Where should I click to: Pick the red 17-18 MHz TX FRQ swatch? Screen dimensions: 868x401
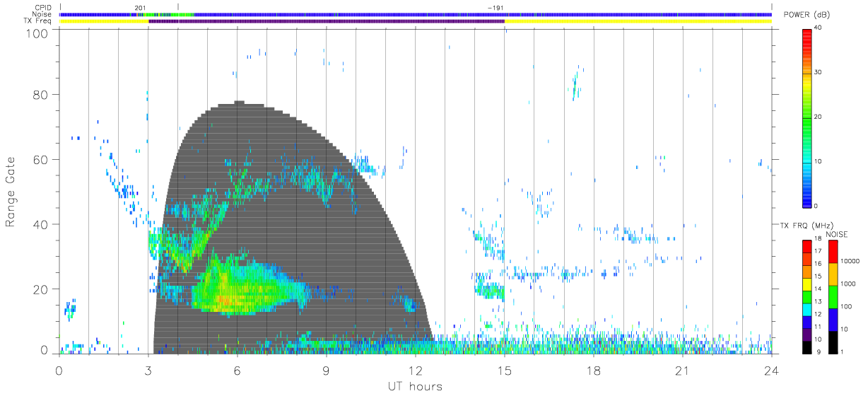coord(807,245)
